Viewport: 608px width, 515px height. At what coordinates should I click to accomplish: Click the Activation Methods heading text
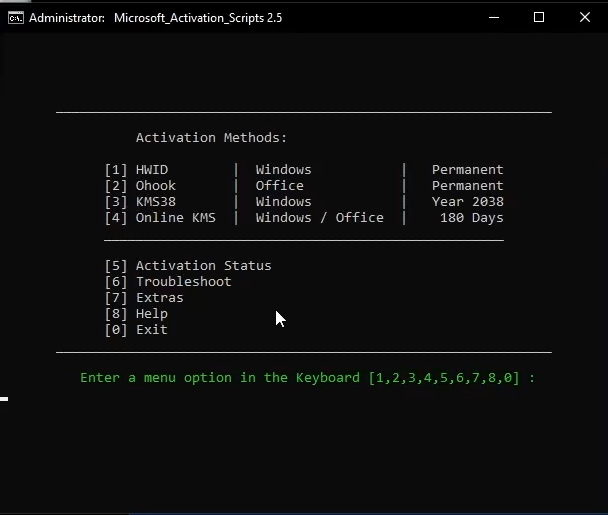pos(211,138)
